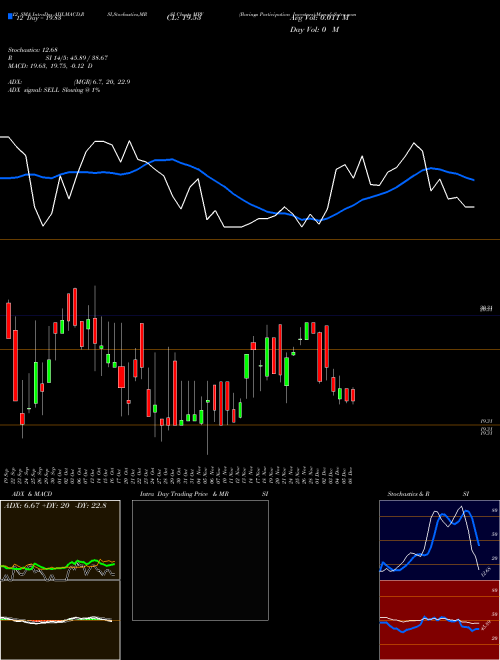Click the 'Intra Day Trading Price & MR' title

tap(185, 494)
